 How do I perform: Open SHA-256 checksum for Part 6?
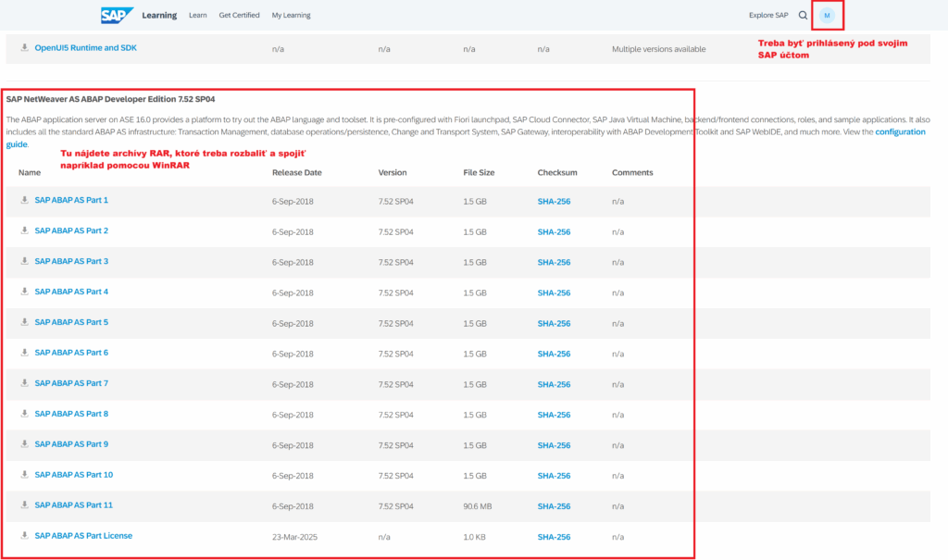coord(554,354)
